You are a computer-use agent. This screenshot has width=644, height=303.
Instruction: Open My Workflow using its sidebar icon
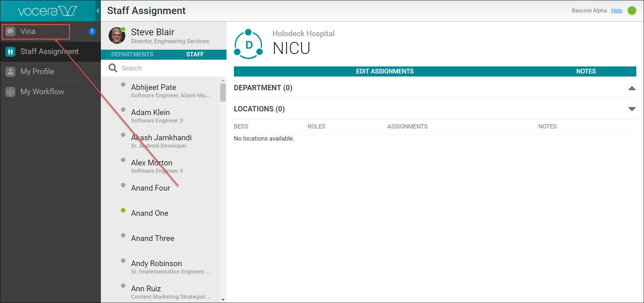(10, 91)
